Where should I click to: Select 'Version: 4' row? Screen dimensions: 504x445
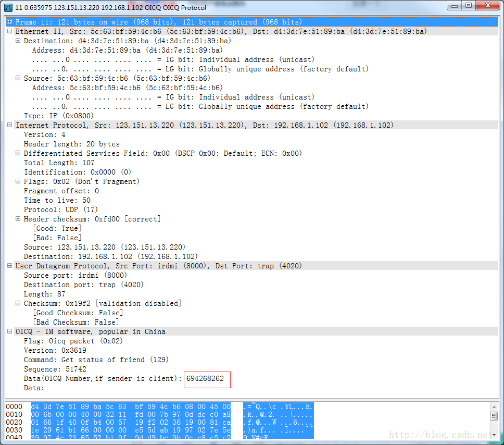[44, 134]
